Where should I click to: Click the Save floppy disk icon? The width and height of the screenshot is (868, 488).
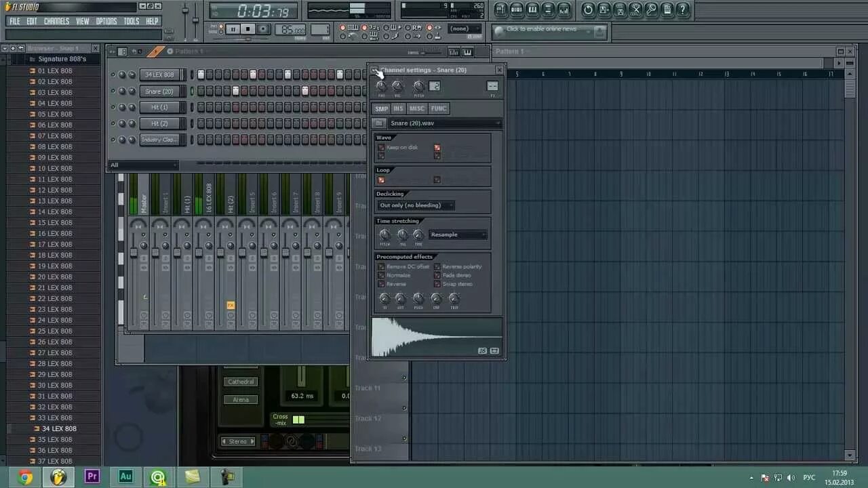(x=620, y=9)
